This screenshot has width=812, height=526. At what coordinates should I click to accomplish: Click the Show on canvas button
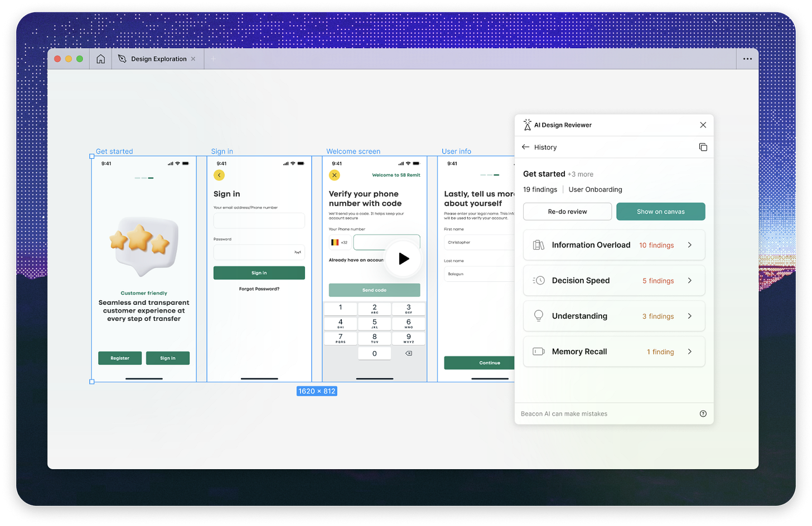[x=660, y=212]
